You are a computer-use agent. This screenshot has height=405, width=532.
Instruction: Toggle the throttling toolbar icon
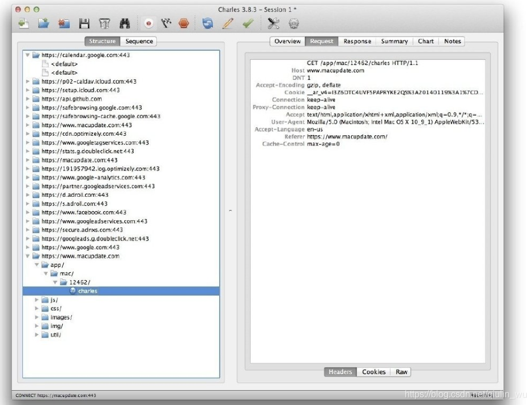166,23
